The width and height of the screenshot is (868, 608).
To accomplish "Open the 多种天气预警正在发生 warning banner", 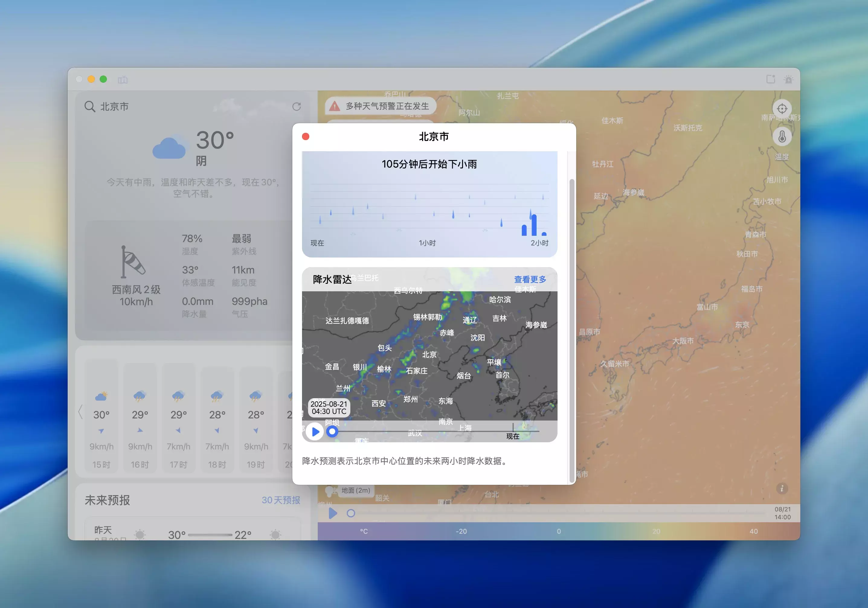I will click(380, 106).
